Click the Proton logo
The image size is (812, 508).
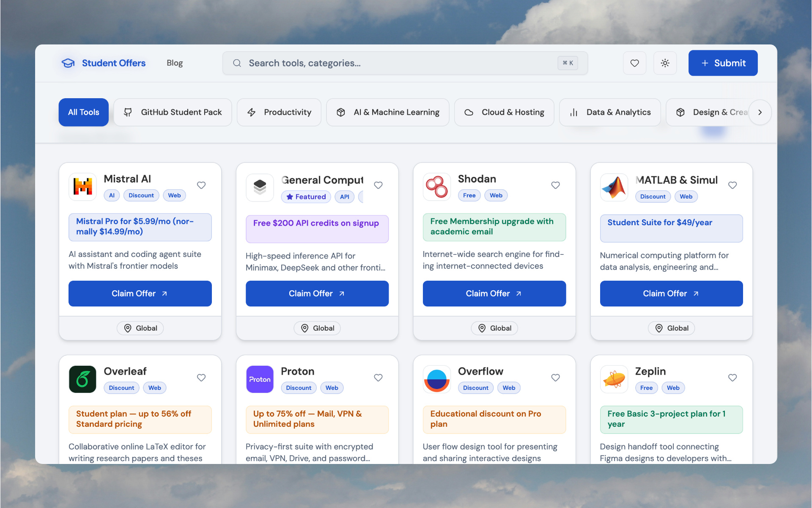click(260, 379)
